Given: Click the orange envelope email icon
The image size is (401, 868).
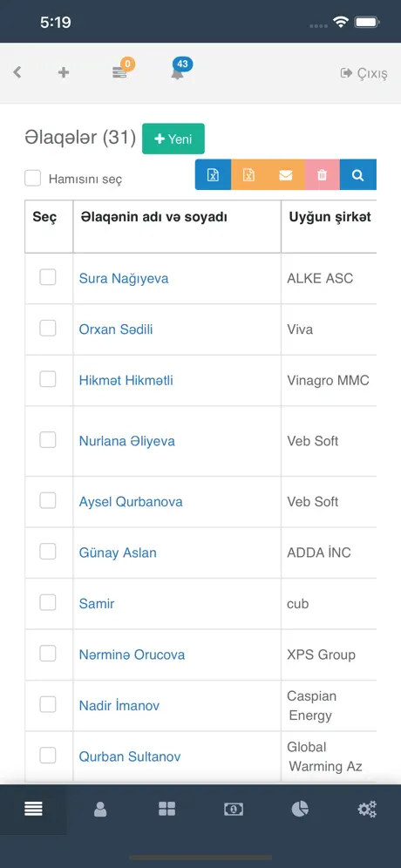Looking at the screenshot, I should click(x=286, y=175).
